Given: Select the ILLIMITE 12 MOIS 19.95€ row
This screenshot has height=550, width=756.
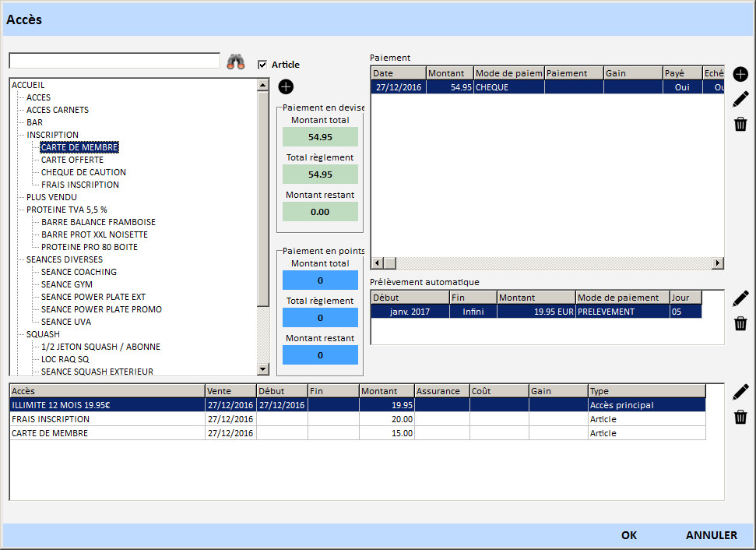Looking at the screenshot, I should point(357,405).
